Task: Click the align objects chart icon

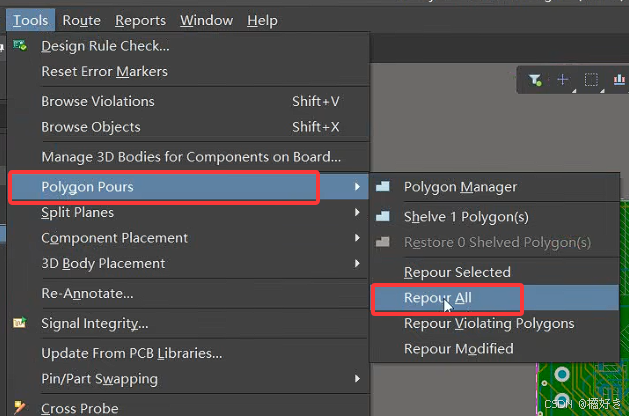Action: 619,79
